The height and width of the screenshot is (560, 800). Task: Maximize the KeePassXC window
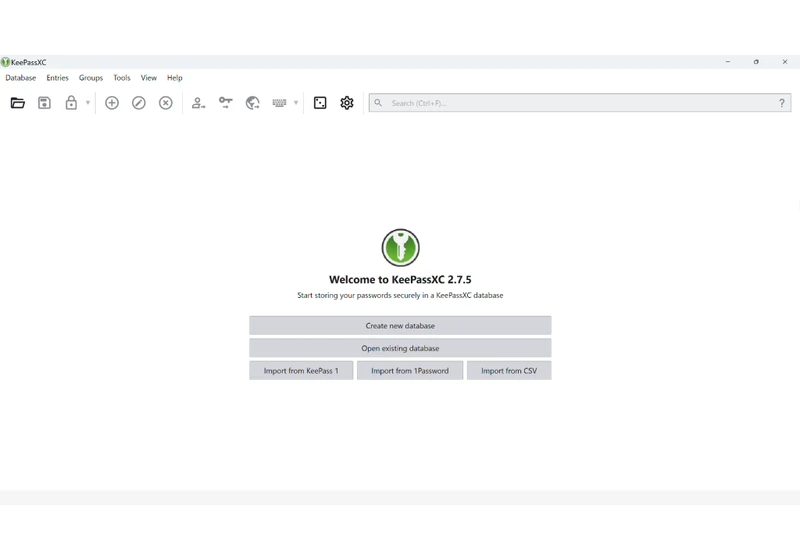756,62
